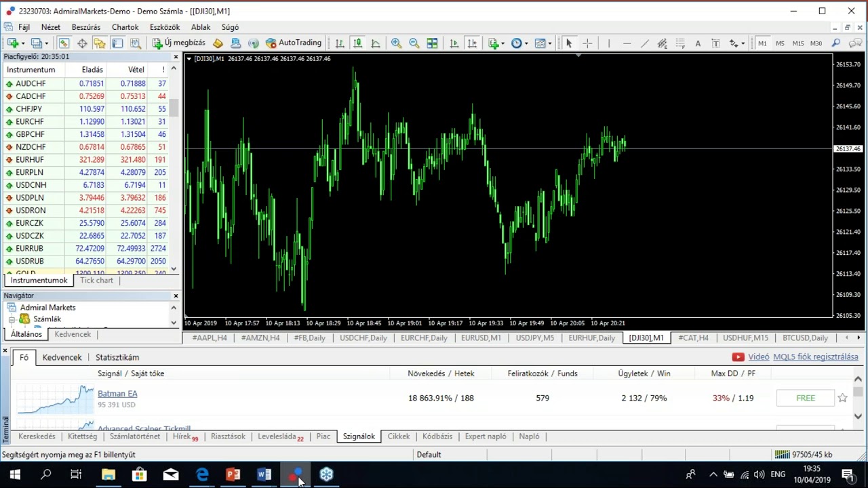Screen dimensions: 868x488
Task: Toggle the Data Window crosshair icon
Action: click(x=82, y=43)
